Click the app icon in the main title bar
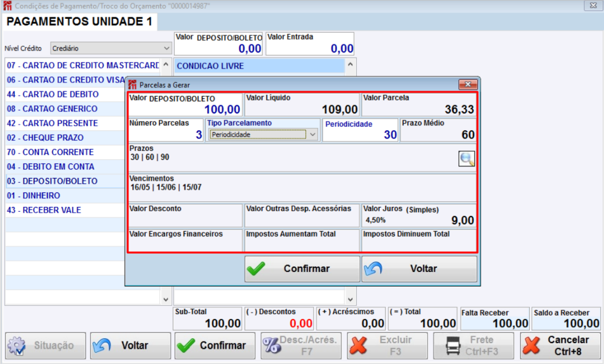This screenshot has height=364, width=604. click(8, 6)
